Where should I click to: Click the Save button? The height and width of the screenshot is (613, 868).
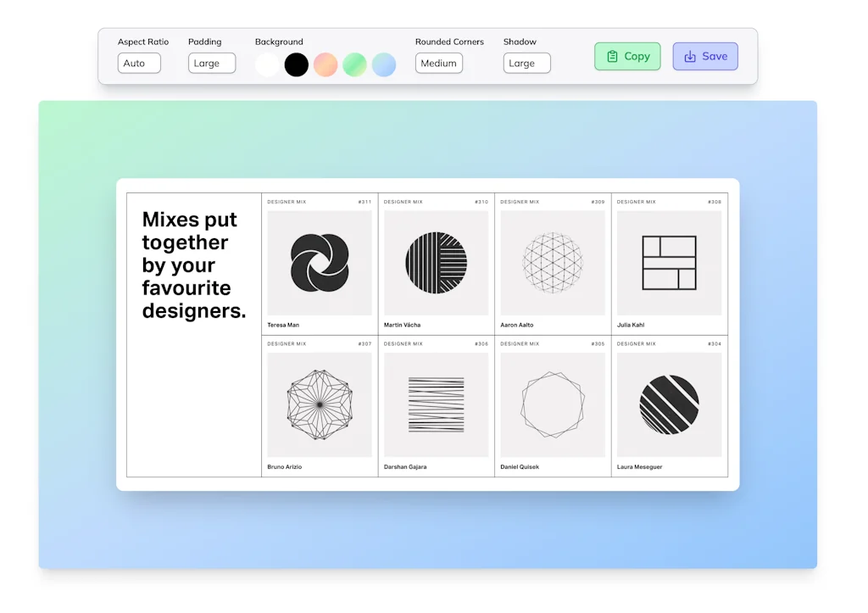(705, 57)
